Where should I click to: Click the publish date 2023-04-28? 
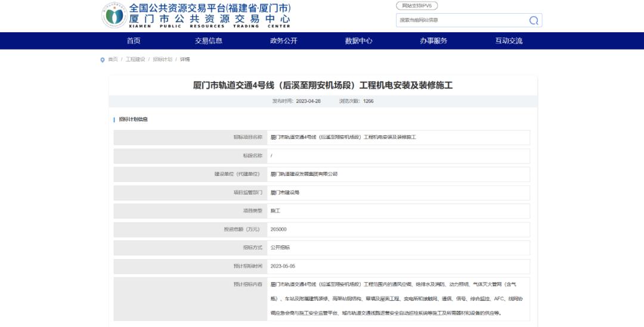308,101
